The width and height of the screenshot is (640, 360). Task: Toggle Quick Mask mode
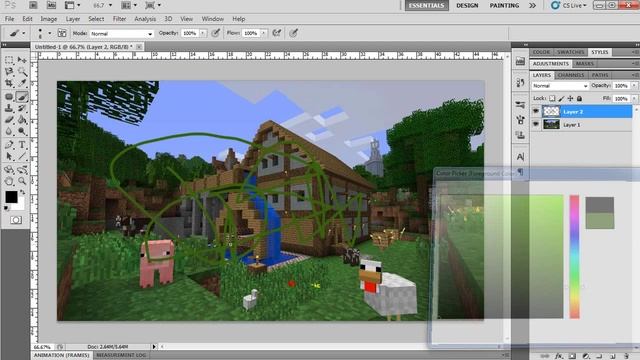[x=16, y=220]
